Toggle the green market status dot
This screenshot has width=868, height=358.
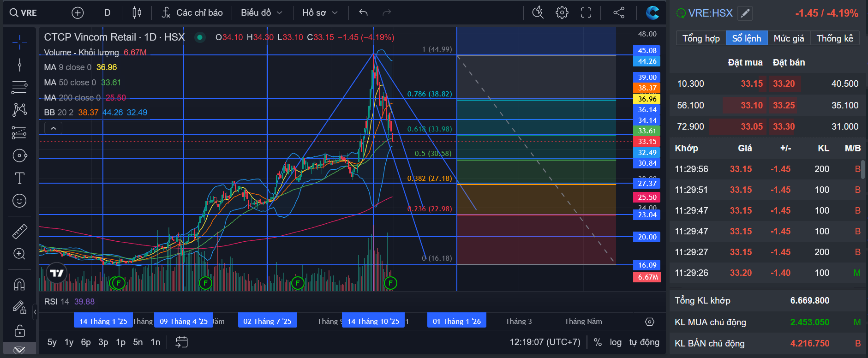[200, 37]
